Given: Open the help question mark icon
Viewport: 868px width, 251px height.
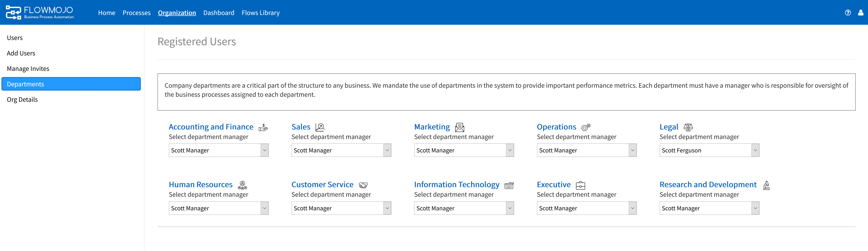Looking at the screenshot, I should click(848, 12).
